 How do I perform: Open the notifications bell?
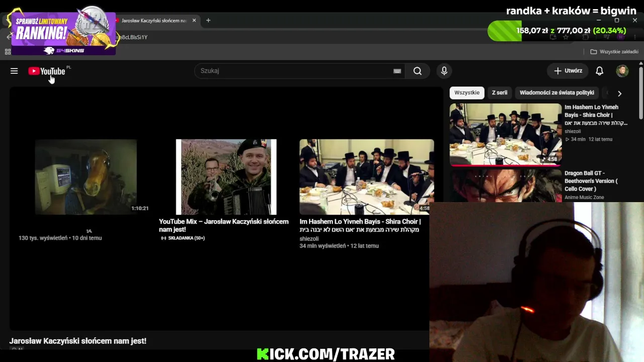click(x=599, y=71)
